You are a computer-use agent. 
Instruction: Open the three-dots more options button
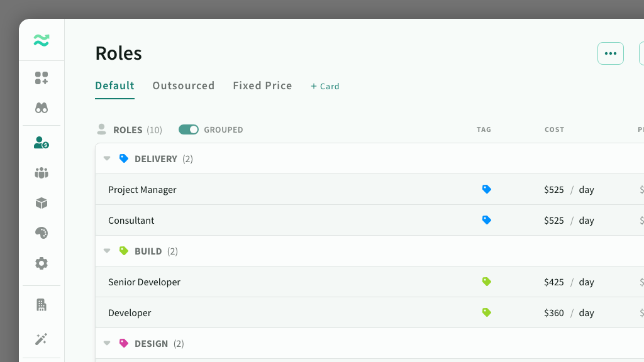coord(610,53)
